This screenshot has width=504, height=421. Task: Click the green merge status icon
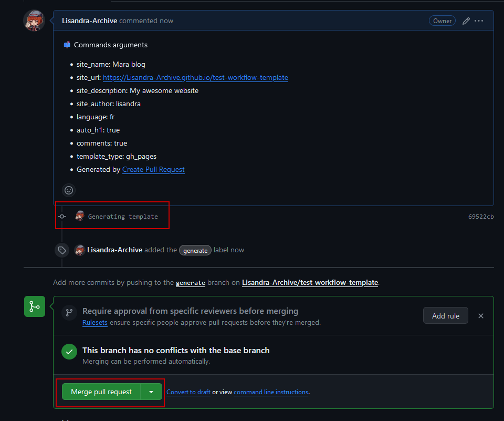(35, 306)
